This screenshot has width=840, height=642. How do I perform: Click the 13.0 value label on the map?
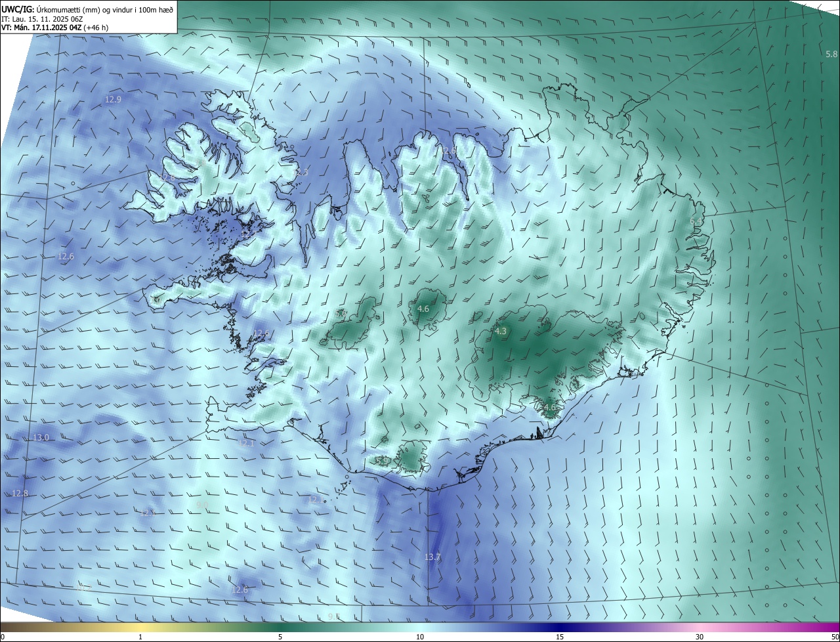tap(41, 437)
